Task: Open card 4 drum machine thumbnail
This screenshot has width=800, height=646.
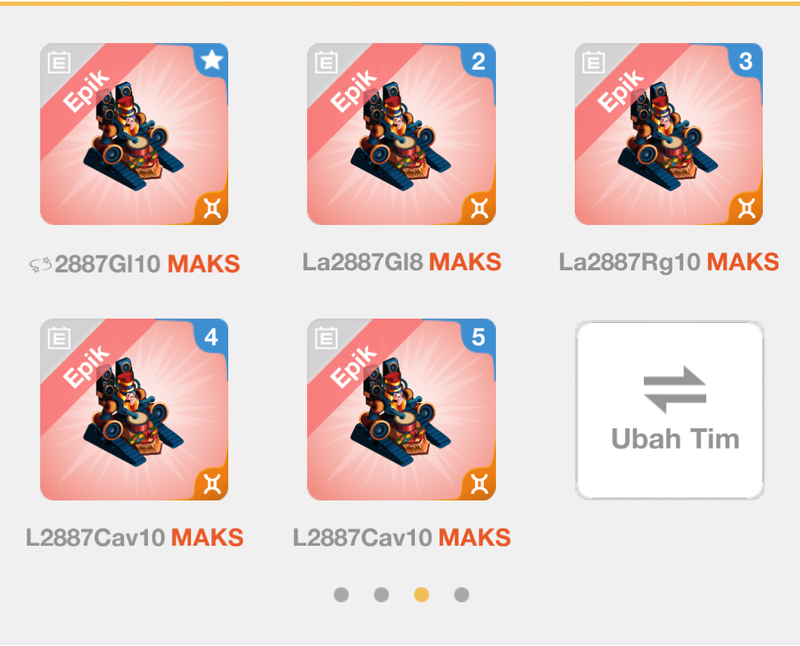Action: tap(134, 410)
